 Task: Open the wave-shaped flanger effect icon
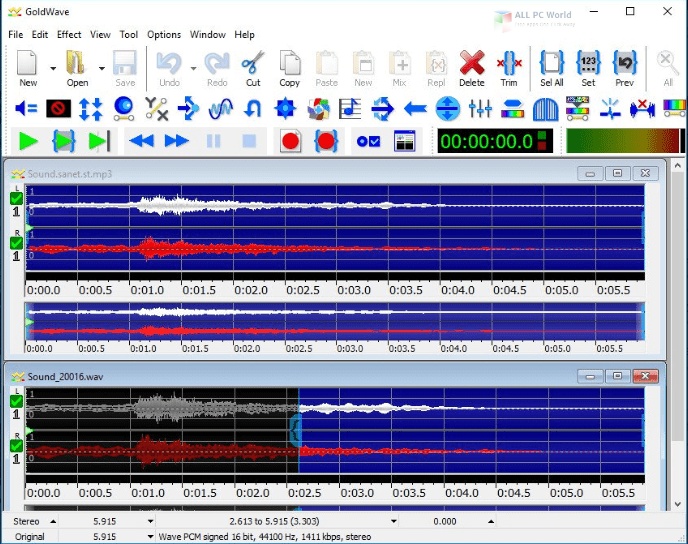point(221,108)
